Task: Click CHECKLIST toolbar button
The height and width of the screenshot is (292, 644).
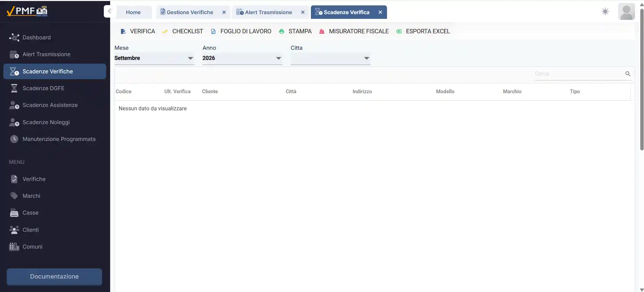Action: click(x=183, y=31)
